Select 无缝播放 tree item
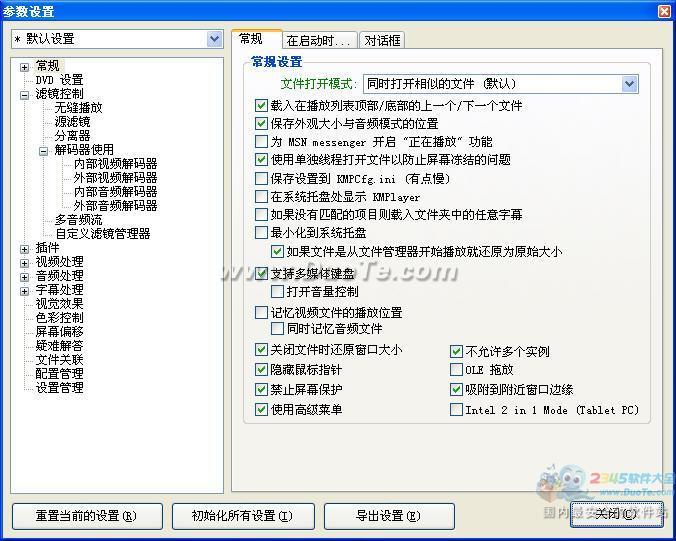Image resolution: width=676 pixels, height=541 pixels. coord(78,108)
